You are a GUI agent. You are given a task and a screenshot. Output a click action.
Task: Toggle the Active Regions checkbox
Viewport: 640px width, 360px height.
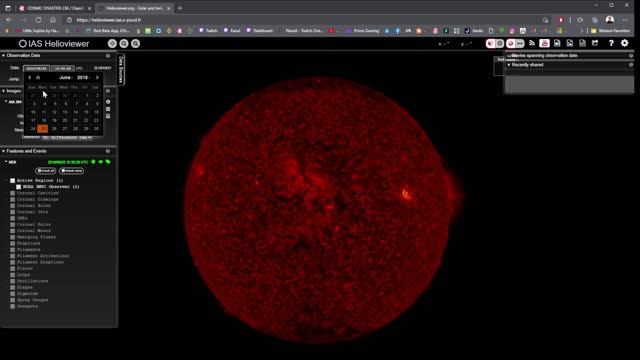(x=13, y=180)
